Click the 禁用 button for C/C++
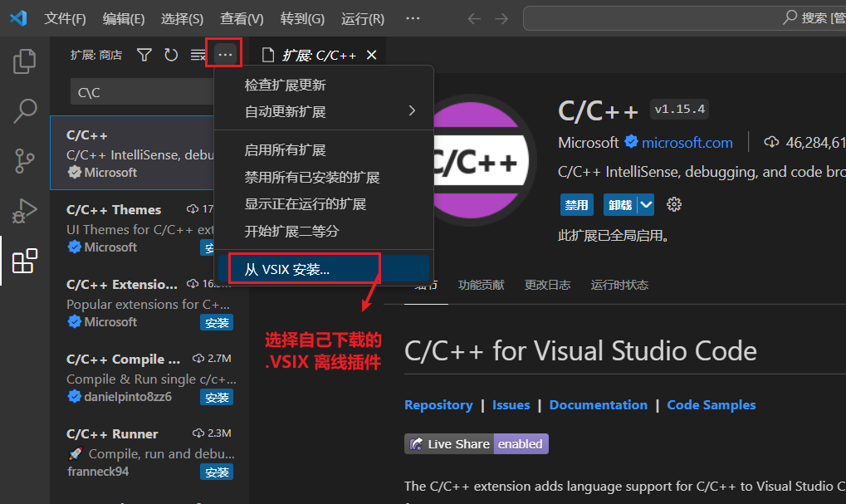This screenshot has width=846, height=504. pos(577,205)
